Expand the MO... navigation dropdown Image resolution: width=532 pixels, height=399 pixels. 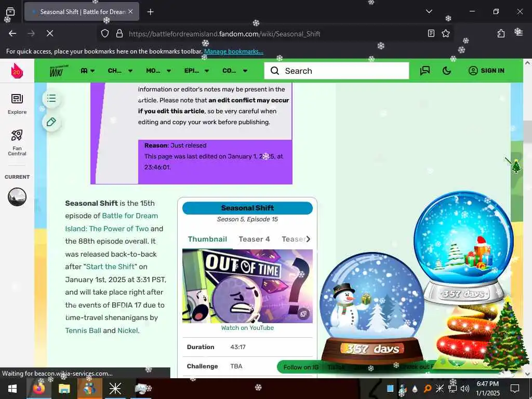[x=158, y=71]
